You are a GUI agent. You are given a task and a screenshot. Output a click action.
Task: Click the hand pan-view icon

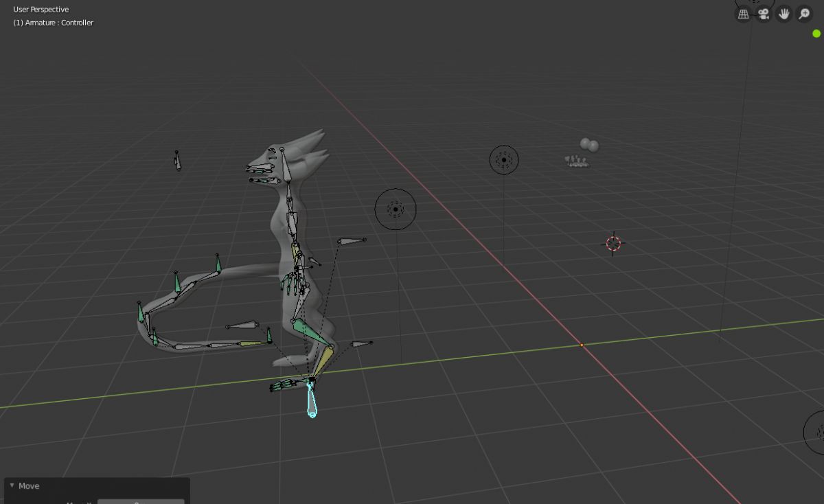[784, 14]
